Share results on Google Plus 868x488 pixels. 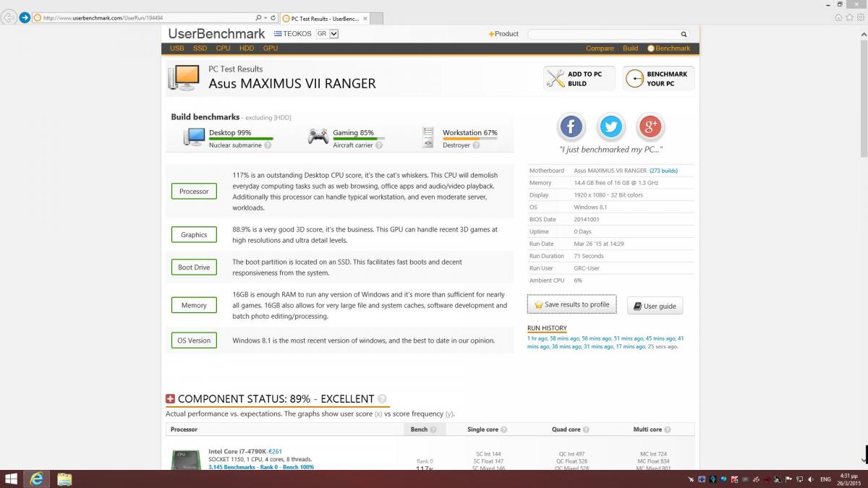pyautogui.click(x=650, y=127)
